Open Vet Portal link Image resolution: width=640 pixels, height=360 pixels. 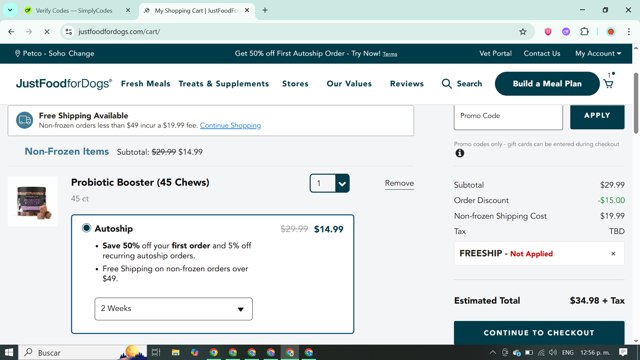496,53
